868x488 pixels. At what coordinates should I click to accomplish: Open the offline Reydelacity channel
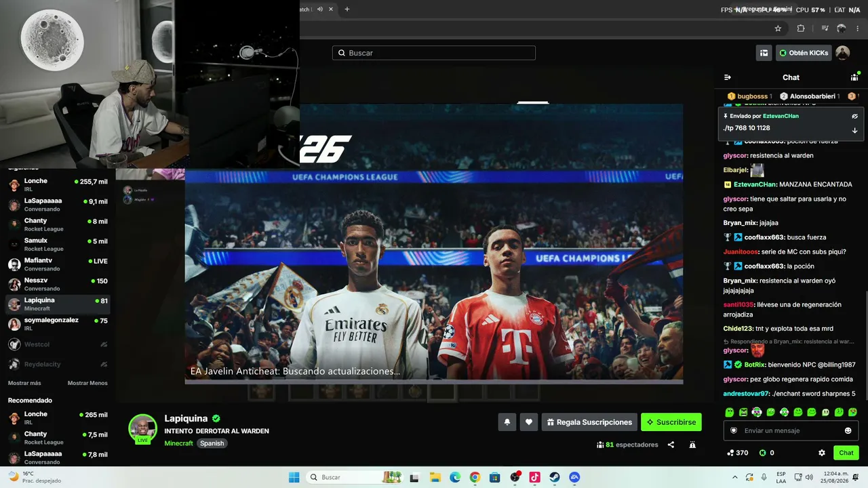click(x=58, y=364)
